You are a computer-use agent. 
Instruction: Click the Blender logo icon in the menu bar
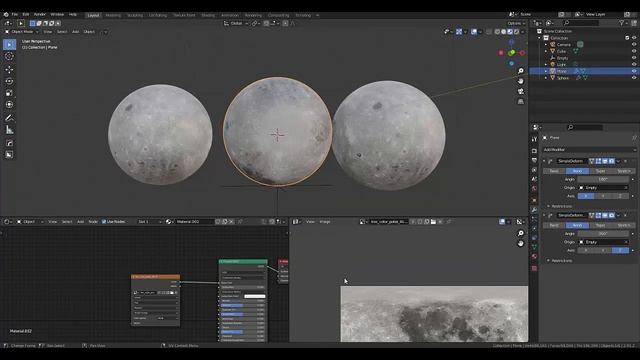point(6,14)
